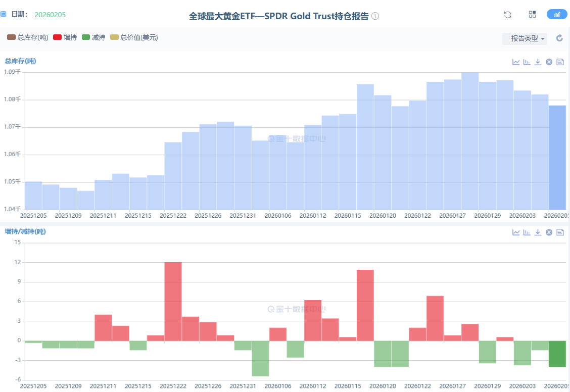Download the 总库存 chart image

(x=538, y=62)
